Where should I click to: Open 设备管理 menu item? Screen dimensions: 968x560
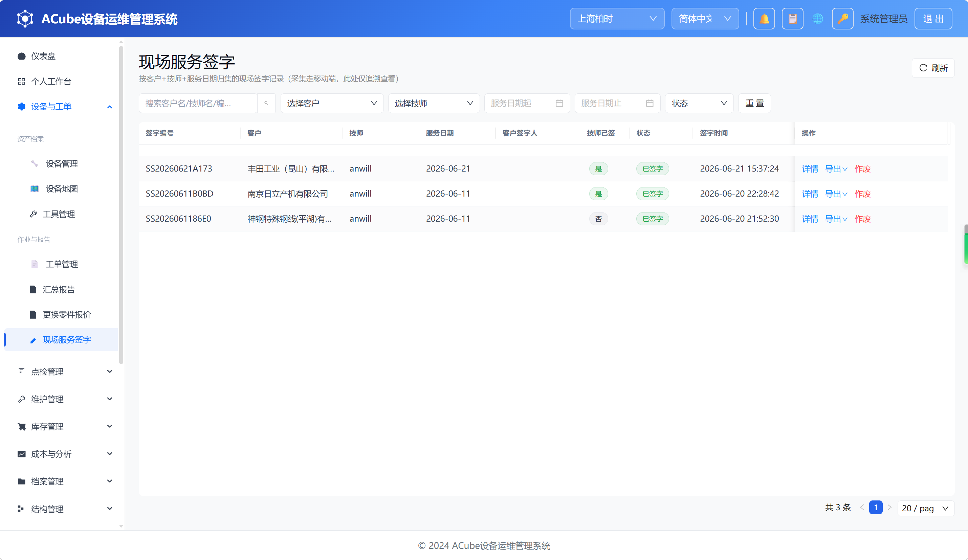point(61,164)
